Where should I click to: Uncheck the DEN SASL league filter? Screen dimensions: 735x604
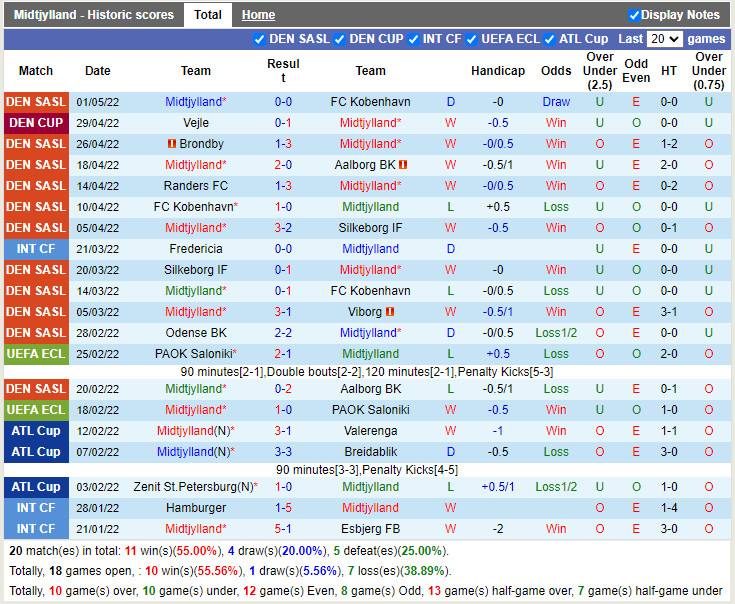pos(260,39)
